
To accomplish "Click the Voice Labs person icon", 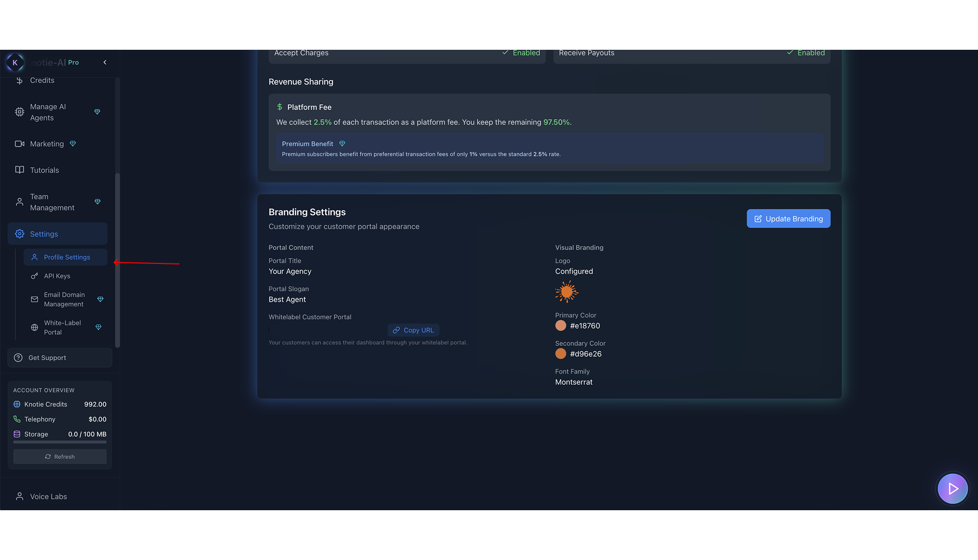I will pos(20,496).
